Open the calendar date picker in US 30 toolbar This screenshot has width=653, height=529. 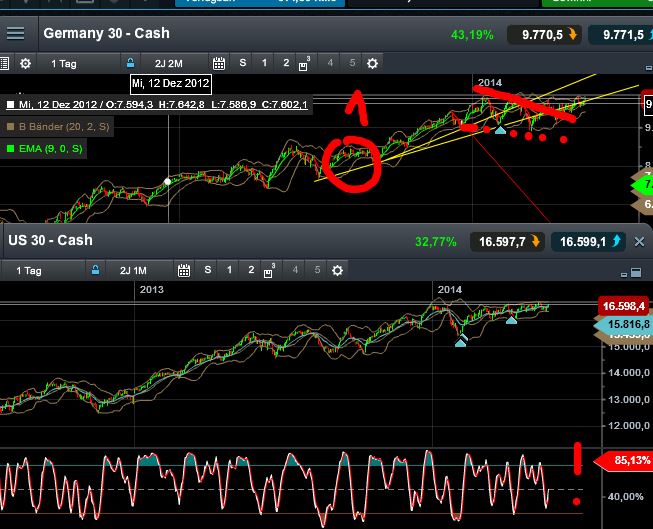184,270
